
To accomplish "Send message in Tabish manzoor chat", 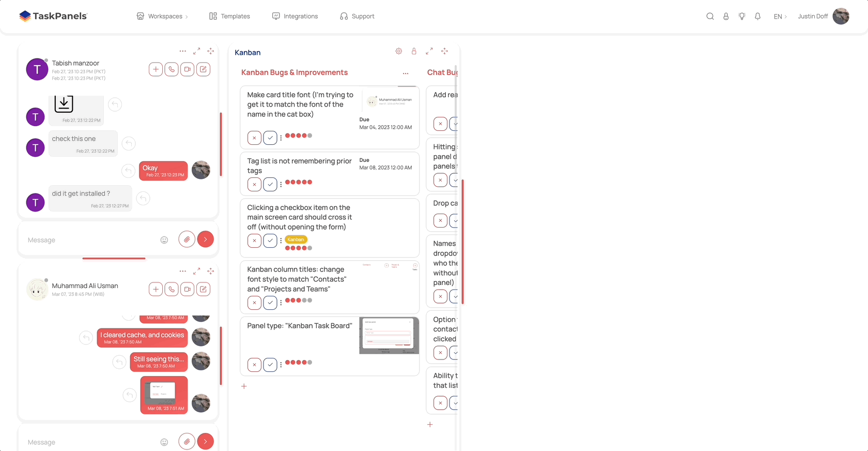I will (206, 239).
